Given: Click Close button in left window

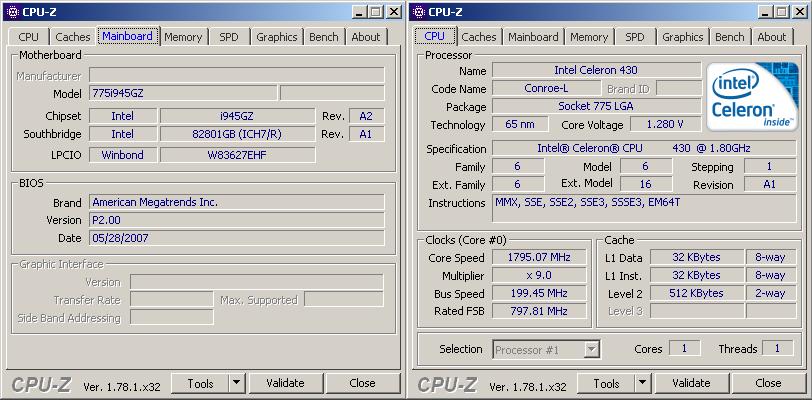Looking at the screenshot, I should (362, 383).
